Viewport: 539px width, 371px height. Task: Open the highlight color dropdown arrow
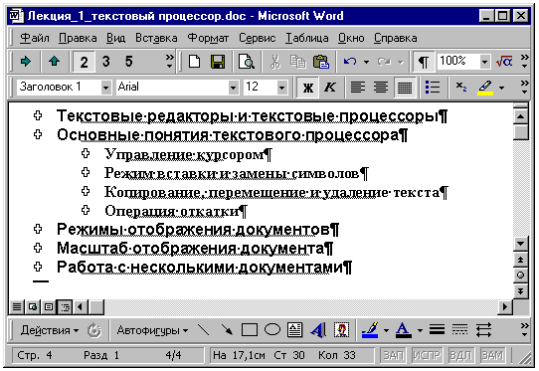pyautogui.click(x=502, y=88)
